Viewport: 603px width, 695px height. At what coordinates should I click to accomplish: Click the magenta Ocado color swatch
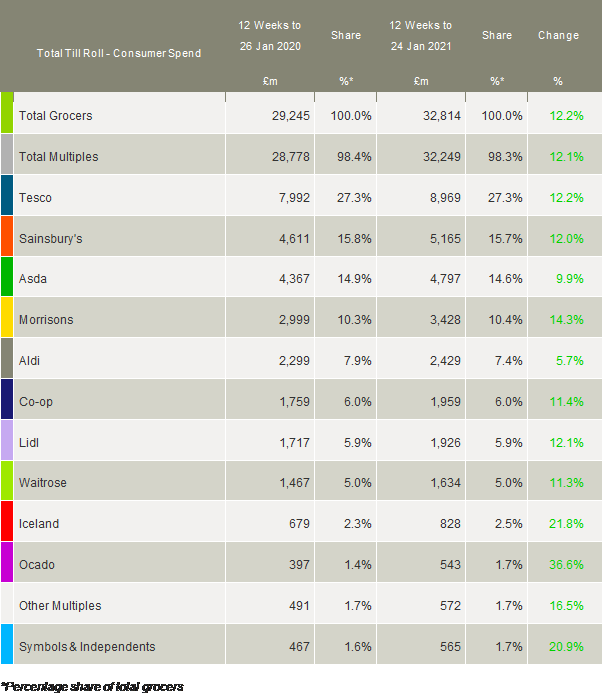[x=6, y=564]
